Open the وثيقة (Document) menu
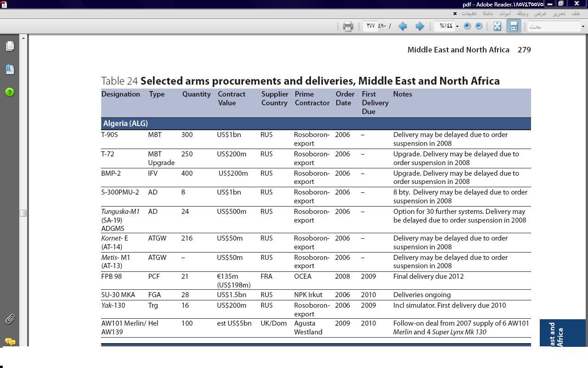588x368 pixels. [523, 13]
